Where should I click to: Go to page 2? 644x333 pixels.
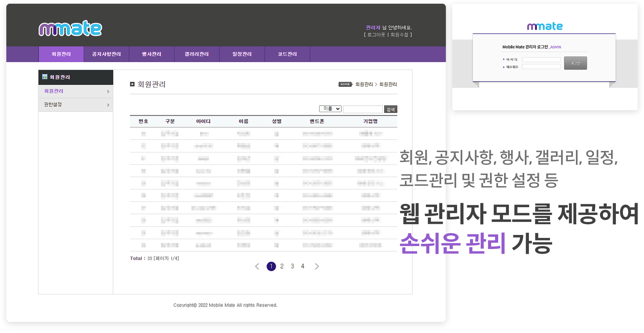pyautogui.click(x=282, y=266)
